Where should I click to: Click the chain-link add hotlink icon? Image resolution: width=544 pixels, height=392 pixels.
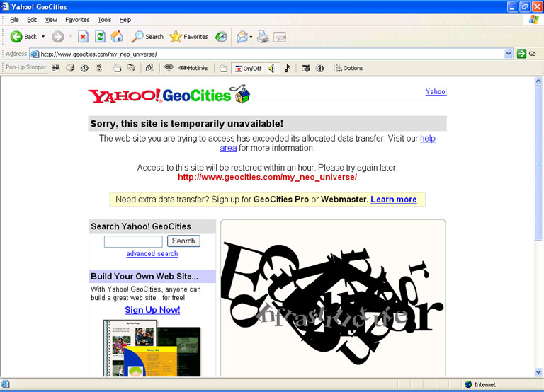(x=169, y=68)
